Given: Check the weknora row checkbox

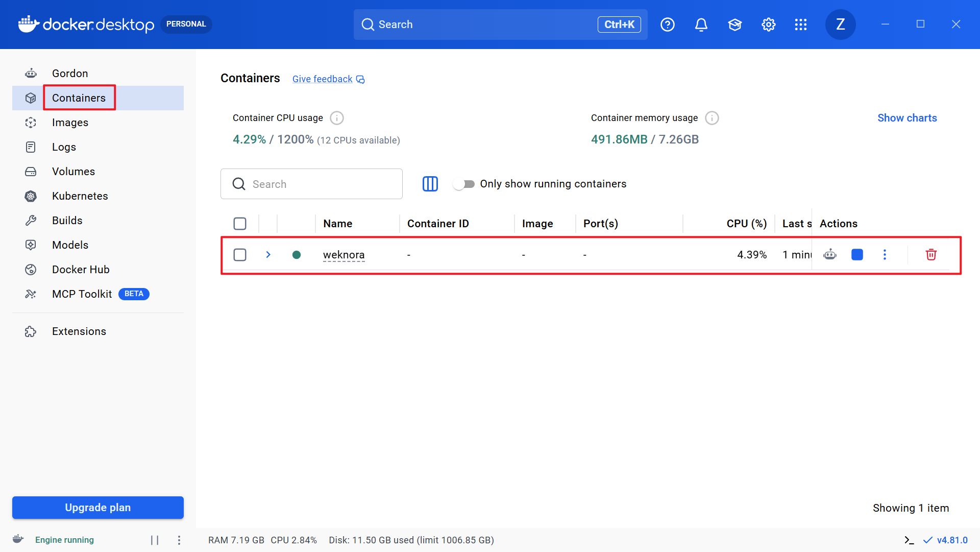Looking at the screenshot, I should point(240,254).
